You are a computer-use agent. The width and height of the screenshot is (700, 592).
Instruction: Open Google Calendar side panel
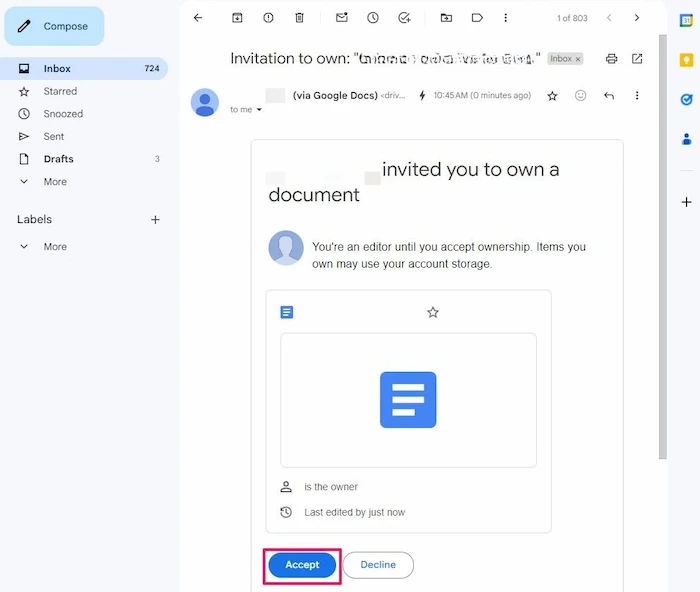686,20
